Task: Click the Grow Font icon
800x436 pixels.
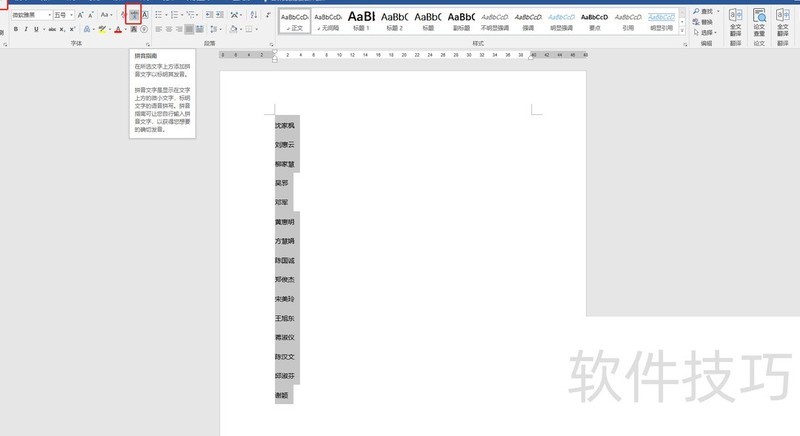Action: pos(81,15)
